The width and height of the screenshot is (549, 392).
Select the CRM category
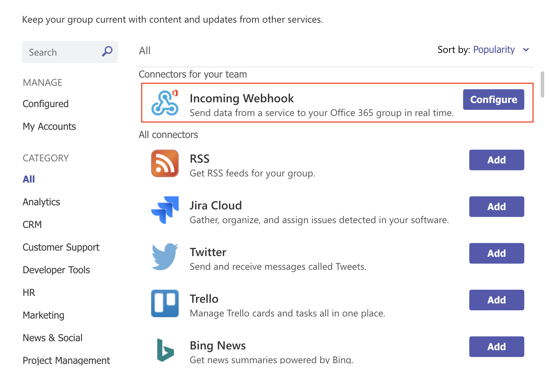pyautogui.click(x=32, y=224)
